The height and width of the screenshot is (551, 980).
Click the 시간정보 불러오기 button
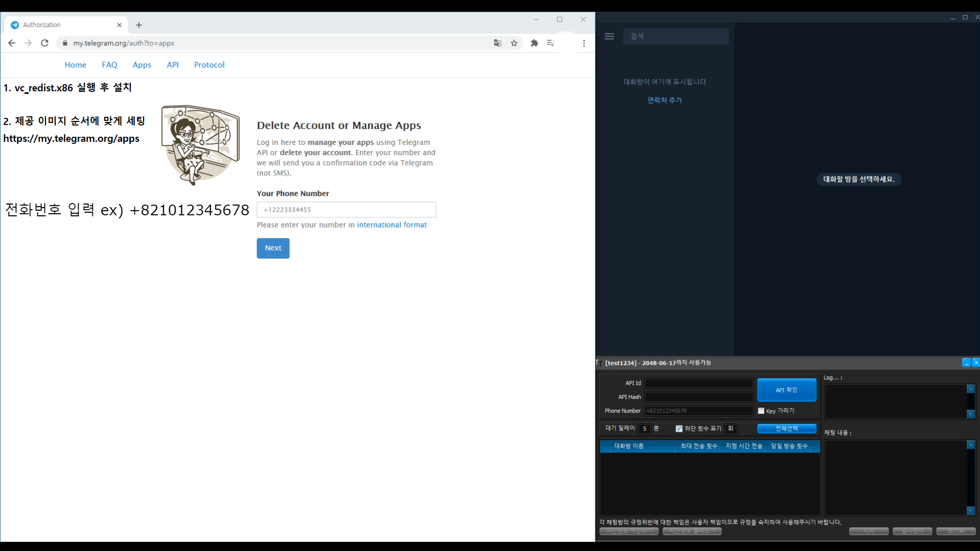coord(692,532)
